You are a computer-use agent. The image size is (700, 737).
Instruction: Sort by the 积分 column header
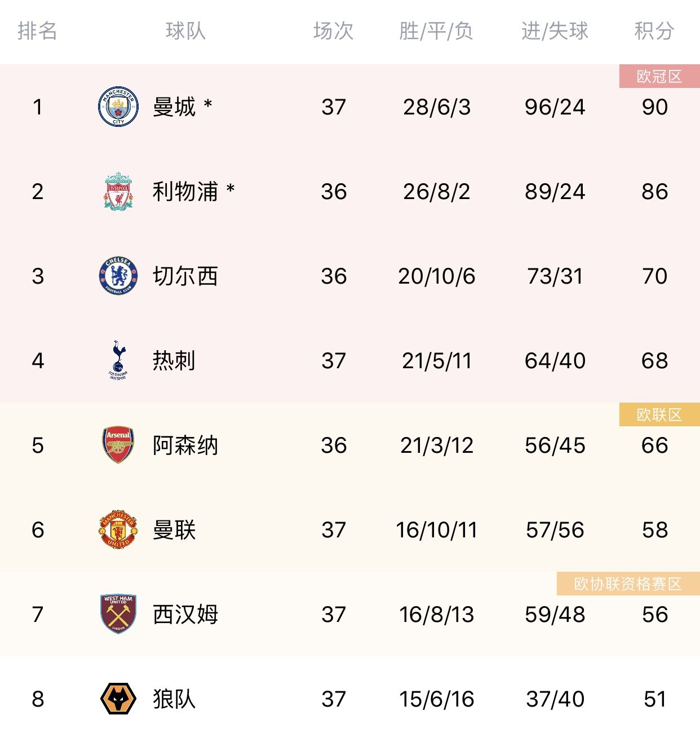(654, 30)
